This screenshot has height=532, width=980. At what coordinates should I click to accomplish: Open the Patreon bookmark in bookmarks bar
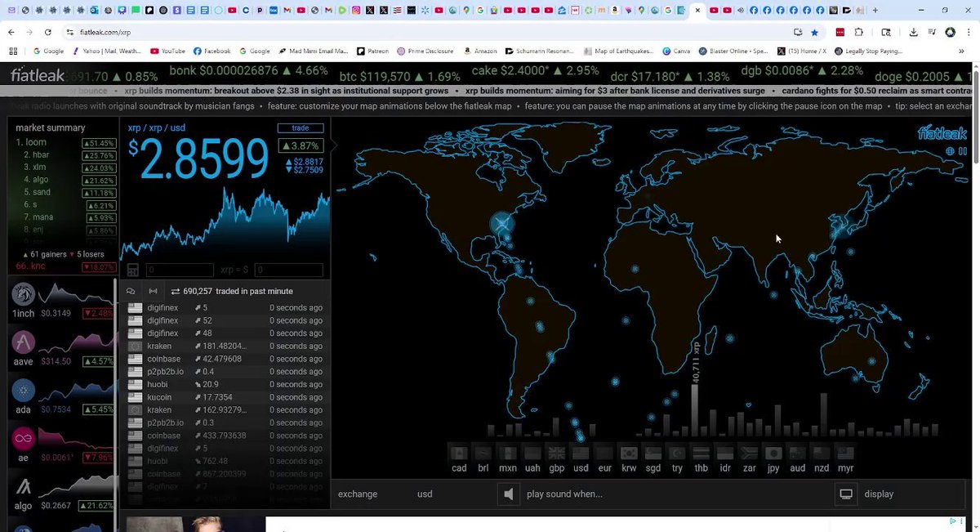tap(373, 51)
